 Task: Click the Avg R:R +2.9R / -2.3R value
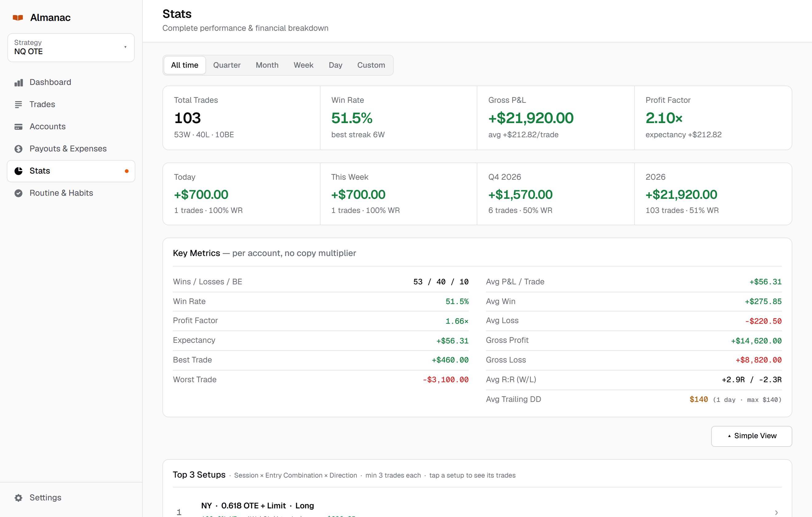(x=752, y=380)
